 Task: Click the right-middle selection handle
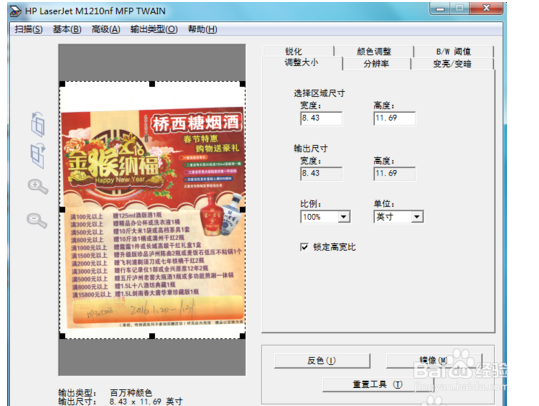click(x=242, y=209)
